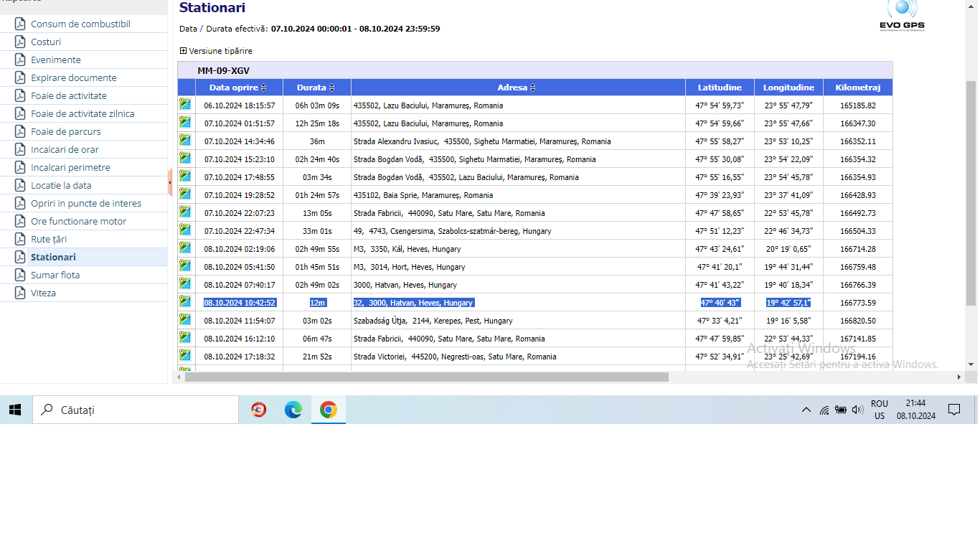The image size is (980, 551).
Task: Click the horizontal scrollbar thumb
Action: coord(426,377)
